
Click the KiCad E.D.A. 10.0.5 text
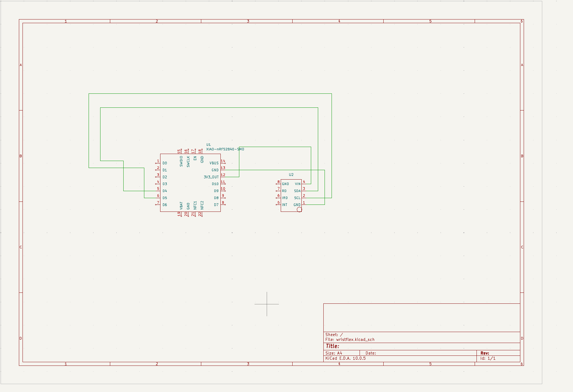(x=346, y=358)
